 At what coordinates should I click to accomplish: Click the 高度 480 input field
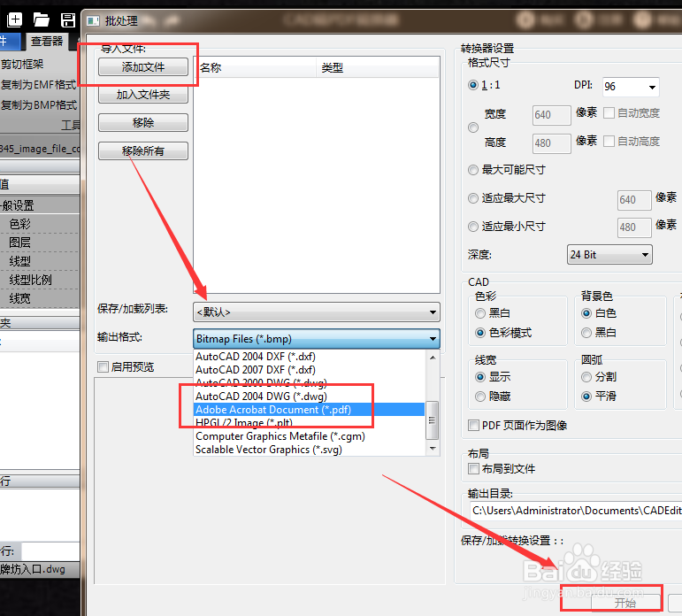[x=551, y=143]
